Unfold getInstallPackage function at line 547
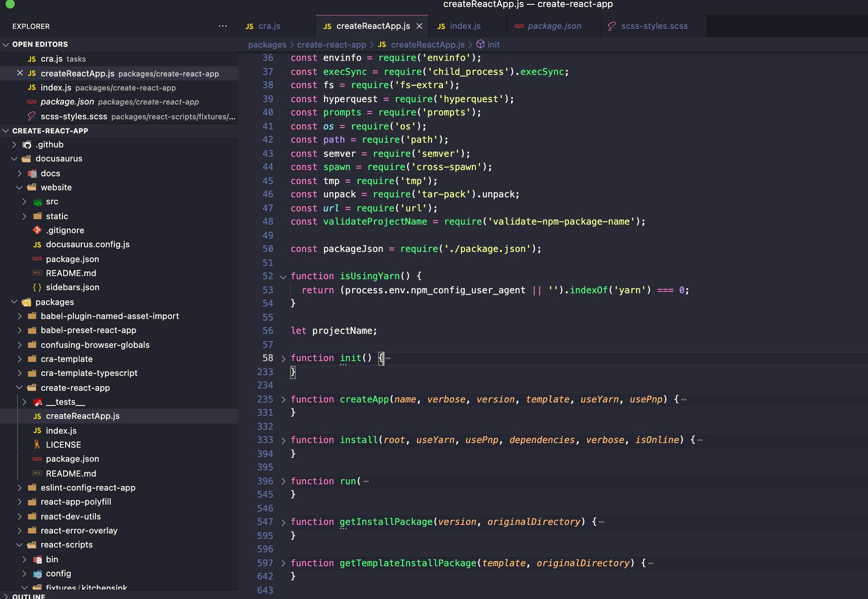The image size is (868, 599). point(283,522)
